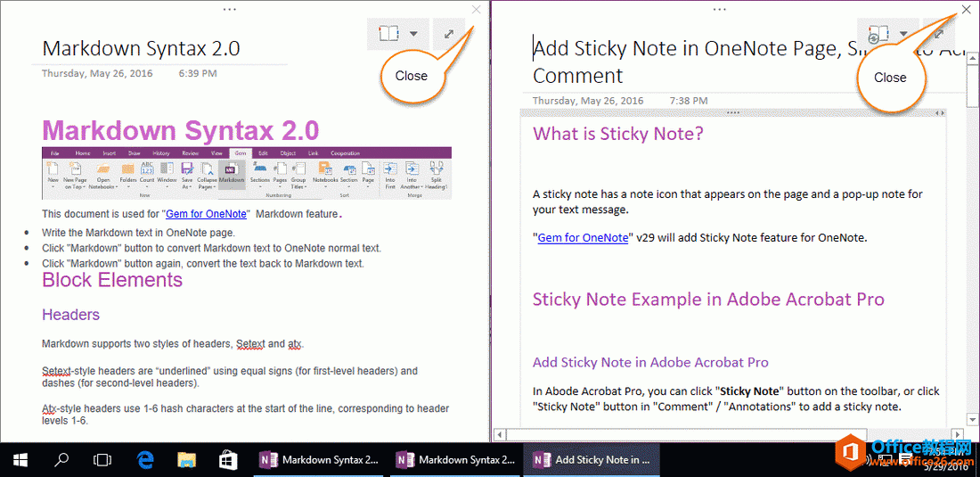This screenshot has height=477, width=980.
Task: Click the page title field 'Markdown Syntax 2.0'
Action: (x=142, y=48)
